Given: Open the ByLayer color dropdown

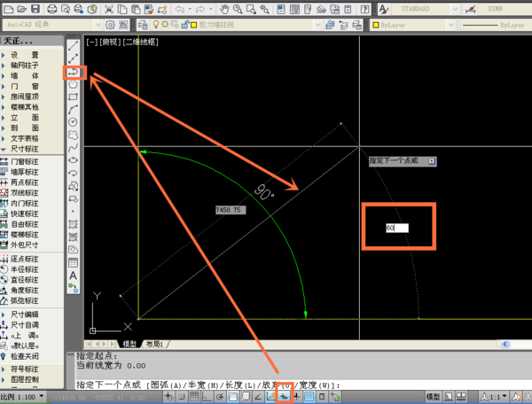Looking at the screenshot, I should pyautogui.click(x=450, y=25).
